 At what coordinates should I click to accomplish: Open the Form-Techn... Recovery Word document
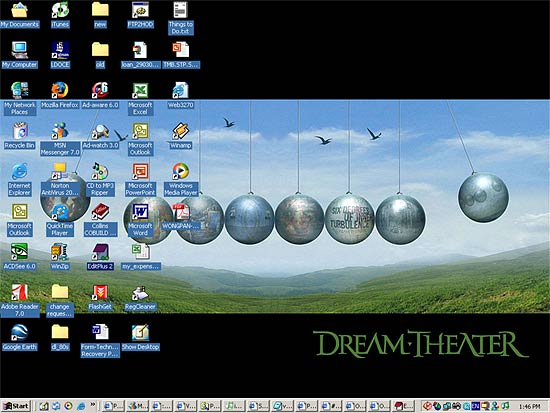[100, 340]
